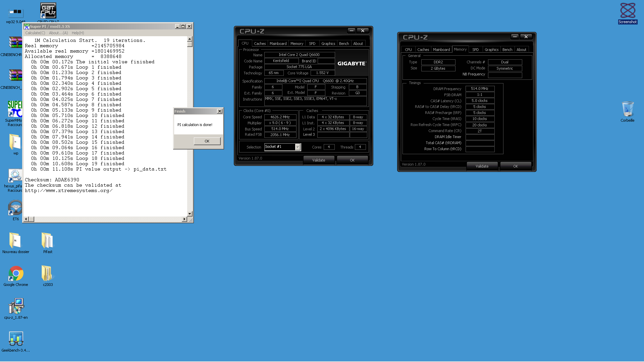Select Graphics tab in right CPU-Z window
This screenshot has height=362, width=644.
(x=491, y=50)
